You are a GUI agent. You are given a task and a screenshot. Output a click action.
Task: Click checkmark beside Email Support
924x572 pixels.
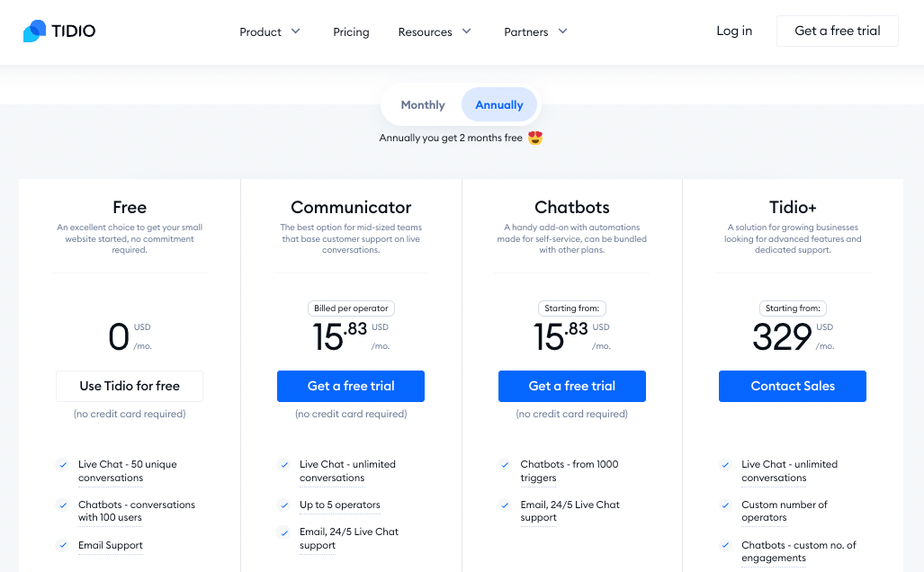[x=62, y=546]
